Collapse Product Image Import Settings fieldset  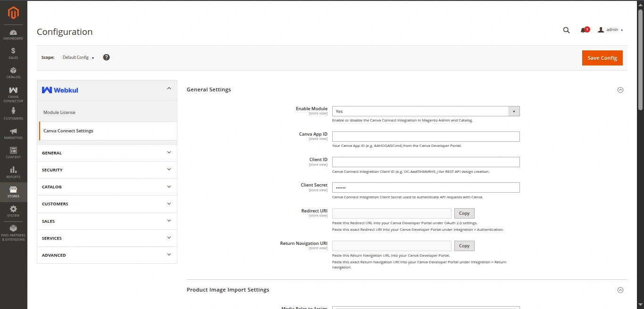pos(620,290)
